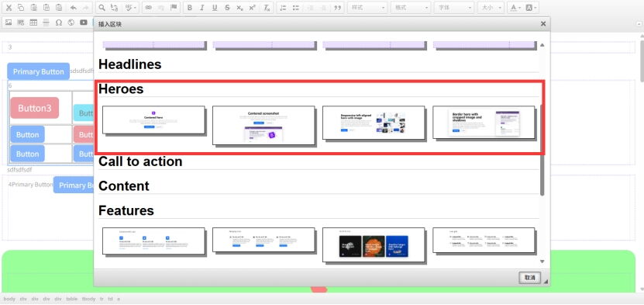The image size is (644, 305).
Task: Open the 格式 format dropdown
Action: [x=411, y=8]
